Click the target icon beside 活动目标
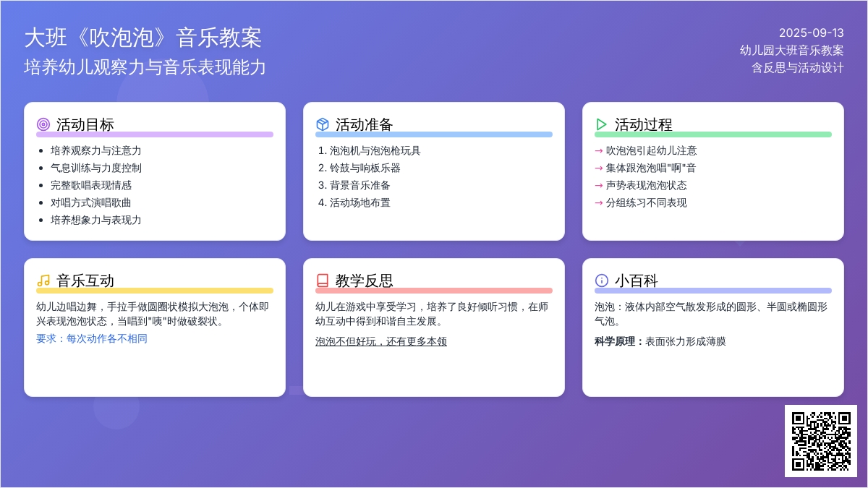Screen dimensions: 868x488 click(x=43, y=124)
